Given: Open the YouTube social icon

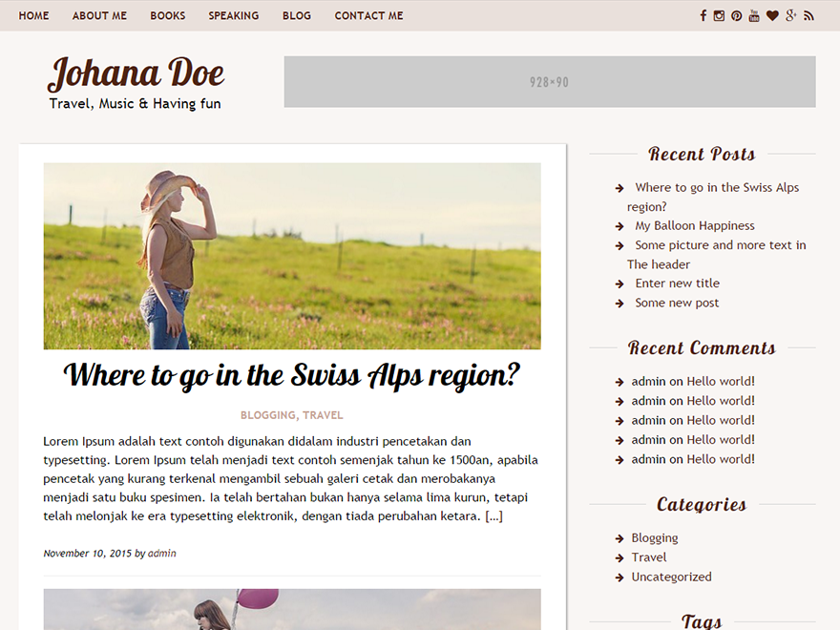Looking at the screenshot, I should point(754,15).
